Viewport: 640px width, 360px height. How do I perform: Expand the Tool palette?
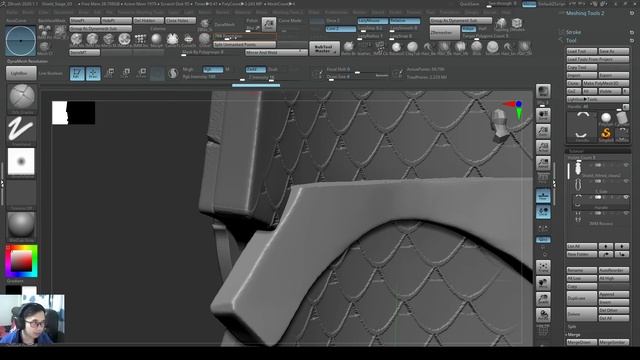pos(571,40)
